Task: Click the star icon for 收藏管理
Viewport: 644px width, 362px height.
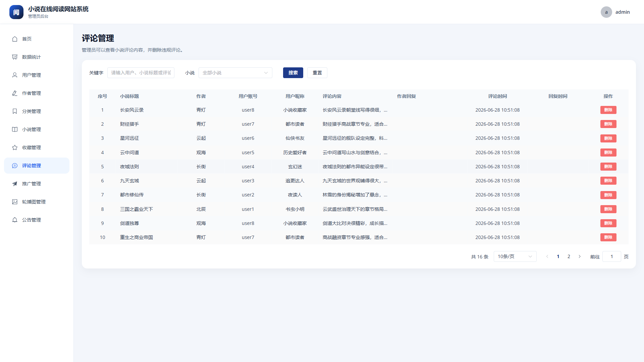Action: pyautogui.click(x=15, y=147)
